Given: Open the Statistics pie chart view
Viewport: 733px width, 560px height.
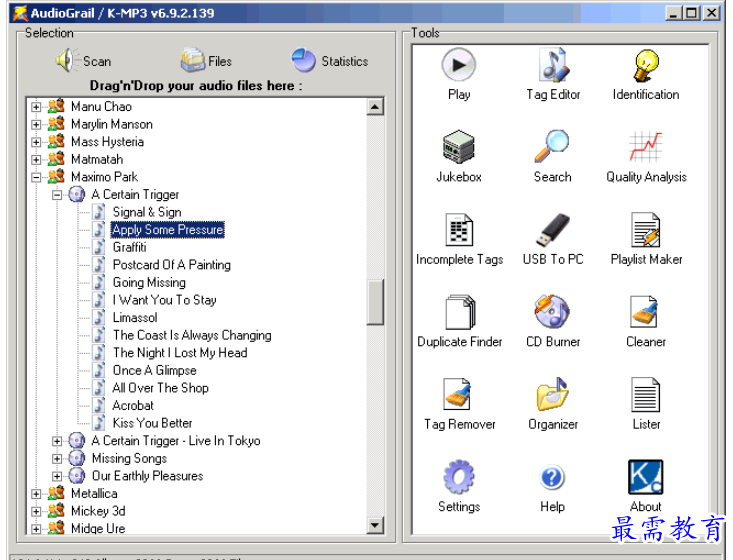Looking at the screenshot, I should point(330,61).
